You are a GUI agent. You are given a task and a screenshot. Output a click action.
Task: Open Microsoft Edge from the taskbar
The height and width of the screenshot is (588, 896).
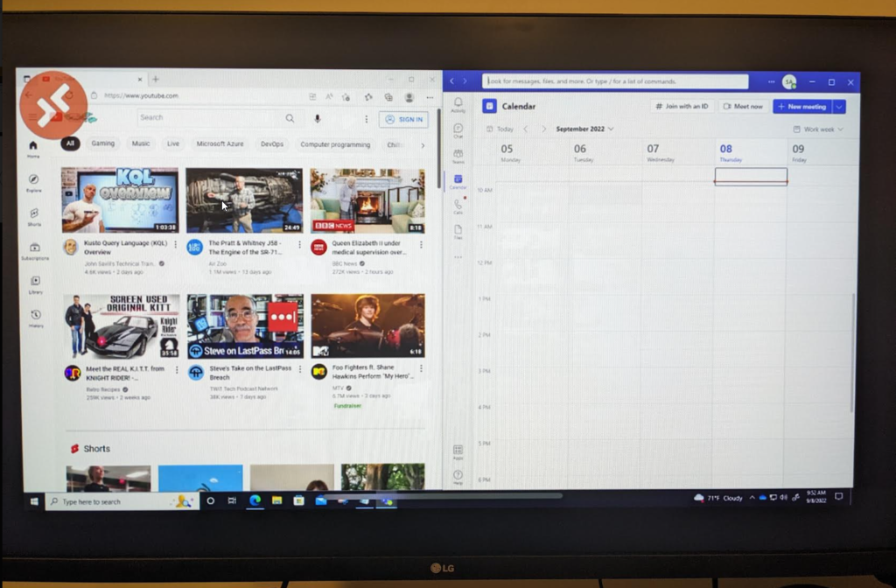[255, 500]
